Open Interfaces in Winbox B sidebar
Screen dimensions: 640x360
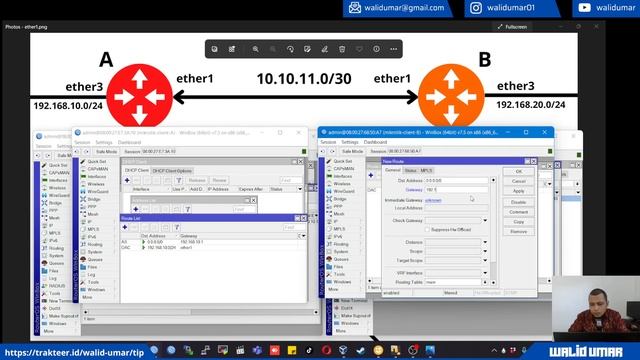342,176
